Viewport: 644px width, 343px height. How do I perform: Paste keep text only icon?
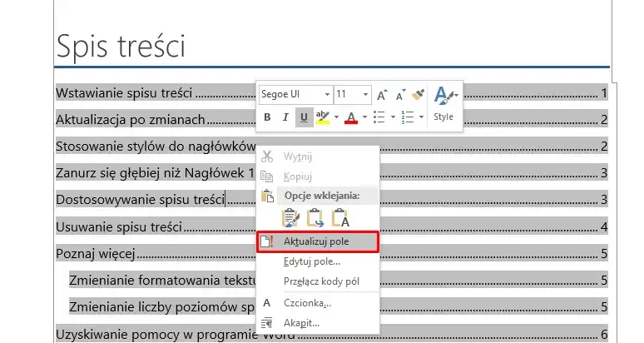pyautogui.click(x=340, y=218)
